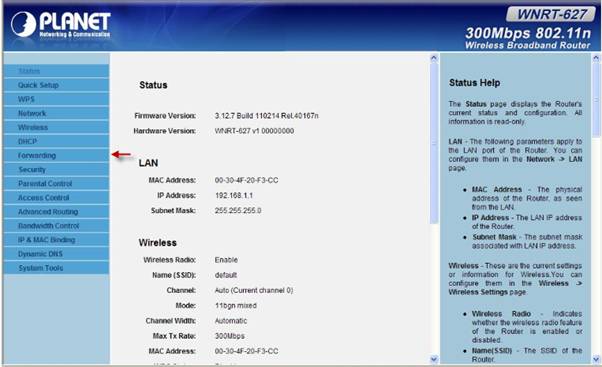This screenshot has height=367, width=602.
Task: Click the main panel scroll-up arrow
Action: pos(434,58)
